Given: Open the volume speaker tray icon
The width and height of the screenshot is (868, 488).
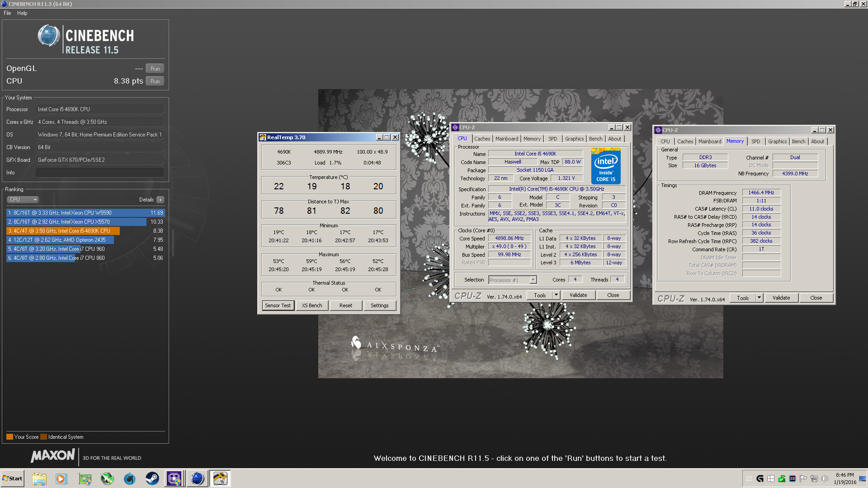Looking at the screenshot, I should (825, 479).
